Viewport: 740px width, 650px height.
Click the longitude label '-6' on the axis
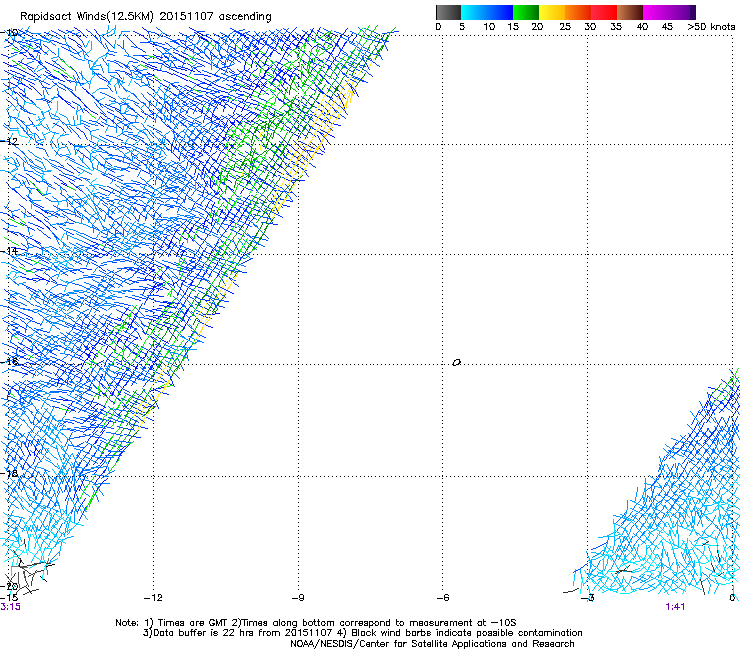click(x=443, y=598)
